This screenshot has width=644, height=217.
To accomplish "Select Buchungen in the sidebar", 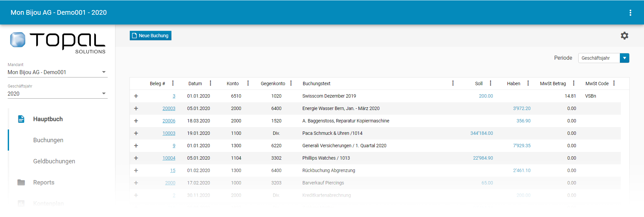I will (48, 140).
